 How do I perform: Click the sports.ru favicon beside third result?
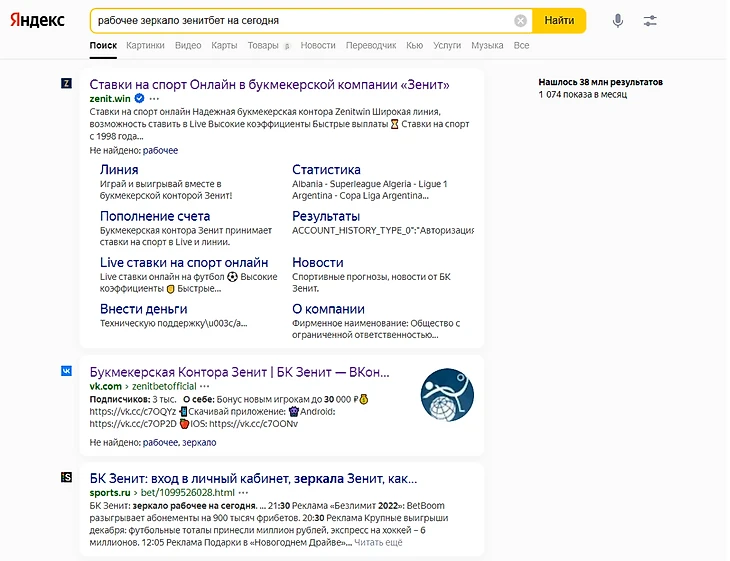[67, 477]
